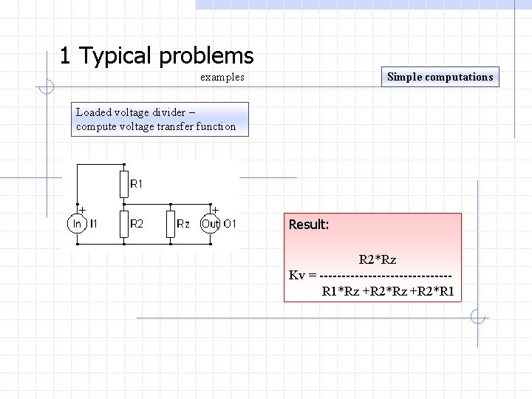Select the "Loaded voltage divider" description box
The image size is (532, 399).
tap(160, 120)
